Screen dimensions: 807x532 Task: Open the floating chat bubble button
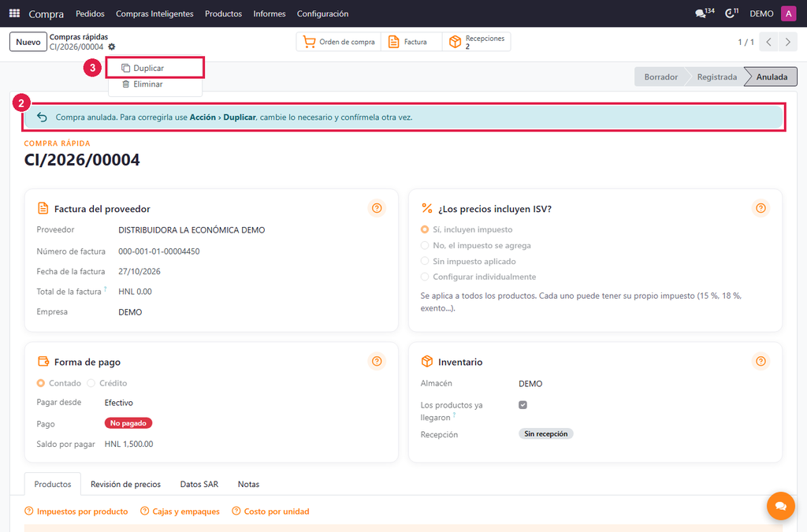pos(781,506)
